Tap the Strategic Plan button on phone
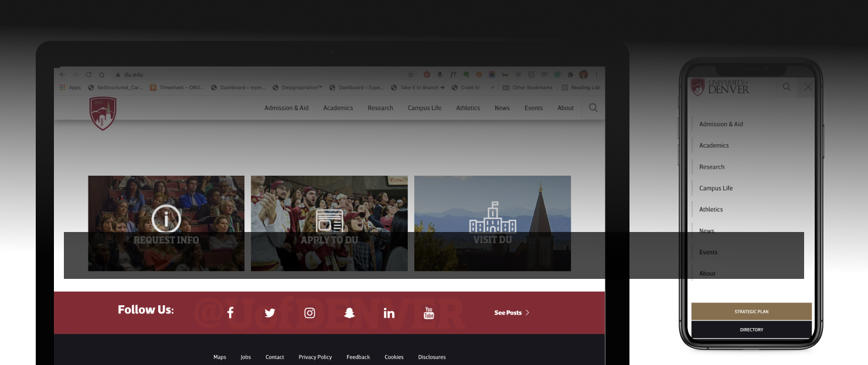Image resolution: width=868 pixels, height=365 pixels. pos(751,312)
